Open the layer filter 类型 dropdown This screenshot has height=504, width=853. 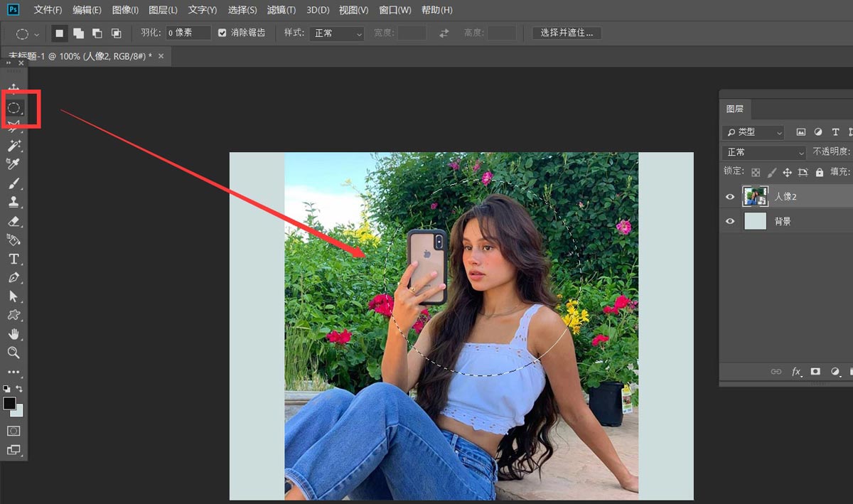tap(753, 132)
